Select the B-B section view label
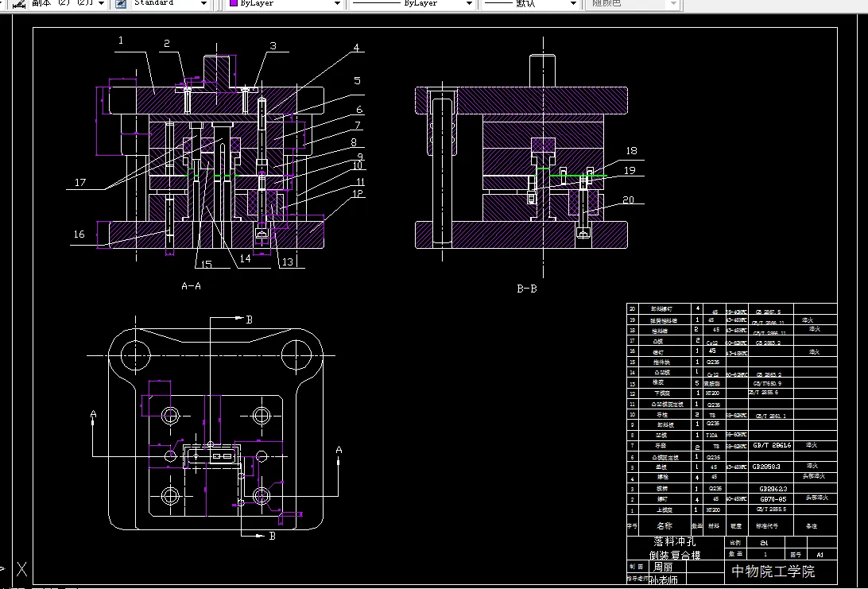 527,289
